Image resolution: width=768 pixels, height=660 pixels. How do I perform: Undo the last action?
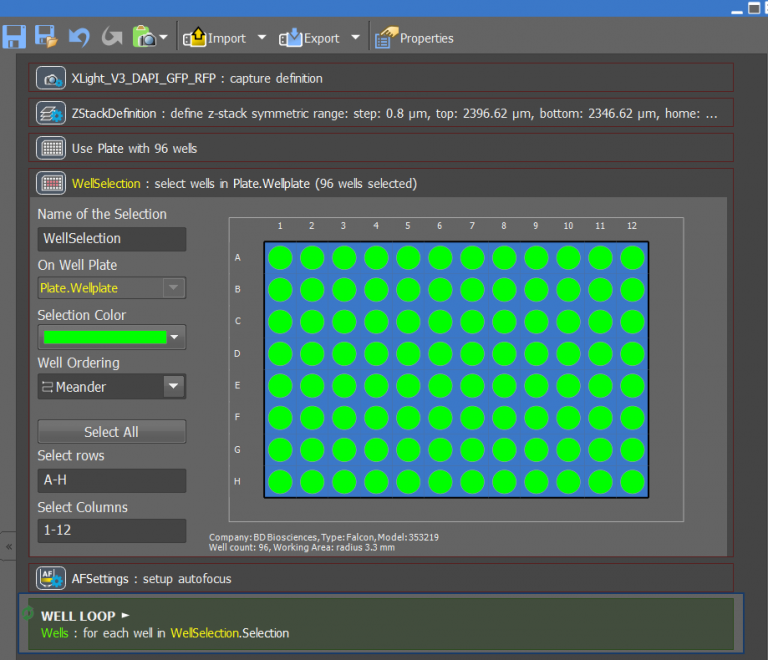coord(79,38)
